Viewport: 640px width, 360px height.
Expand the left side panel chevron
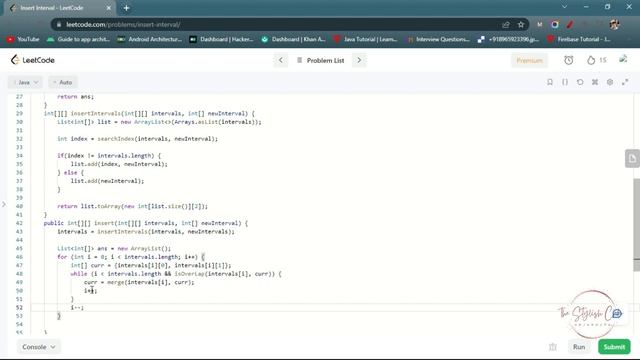pyautogui.click(x=4, y=204)
